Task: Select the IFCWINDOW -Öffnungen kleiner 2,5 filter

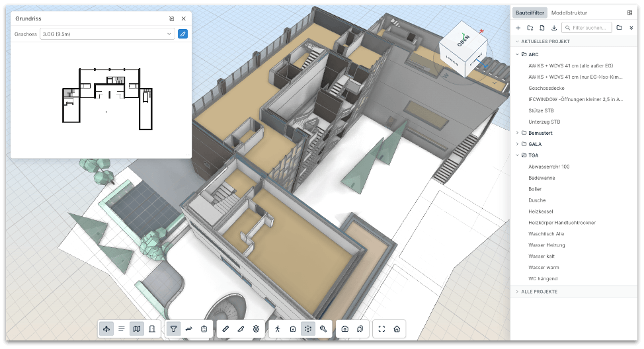Action: pos(575,99)
